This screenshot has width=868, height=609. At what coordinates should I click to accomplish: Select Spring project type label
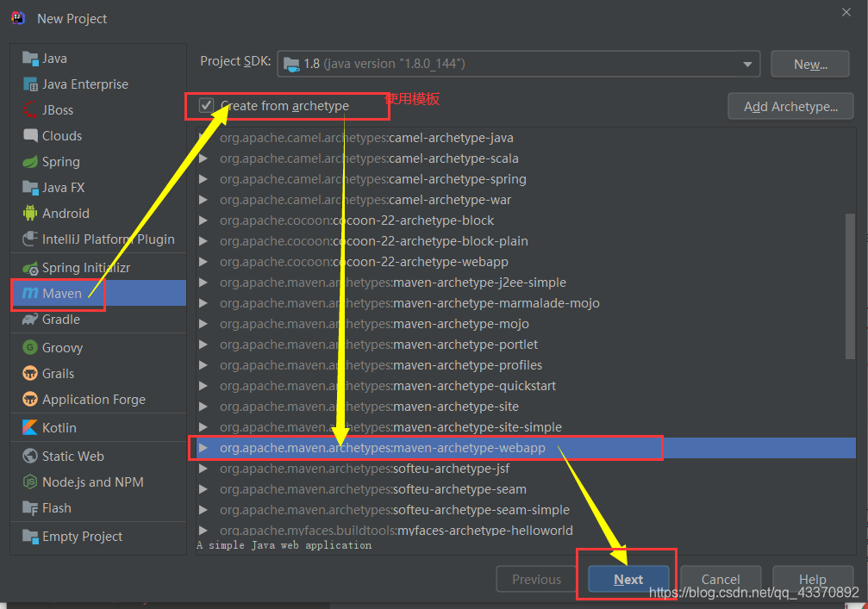coord(61,162)
